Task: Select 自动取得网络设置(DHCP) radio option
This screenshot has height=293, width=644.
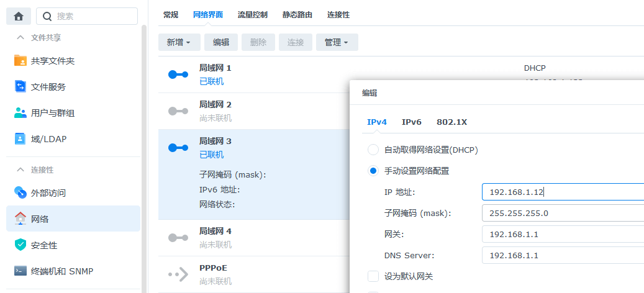Action: click(373, 150)
